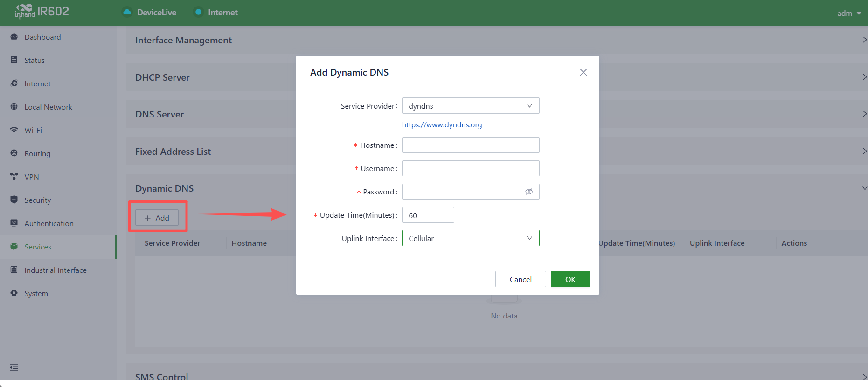
Task: Open the Services menu item
Action: 58,247
